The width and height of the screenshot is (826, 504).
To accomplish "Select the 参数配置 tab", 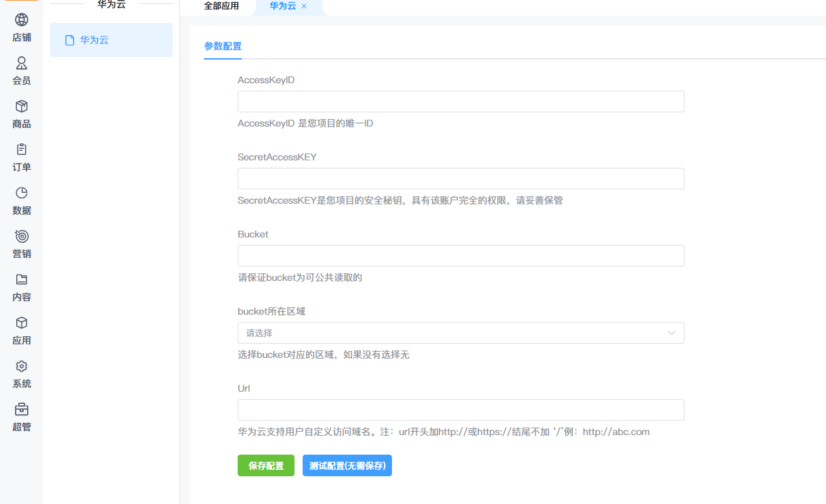I will click(x=223, y=46).
